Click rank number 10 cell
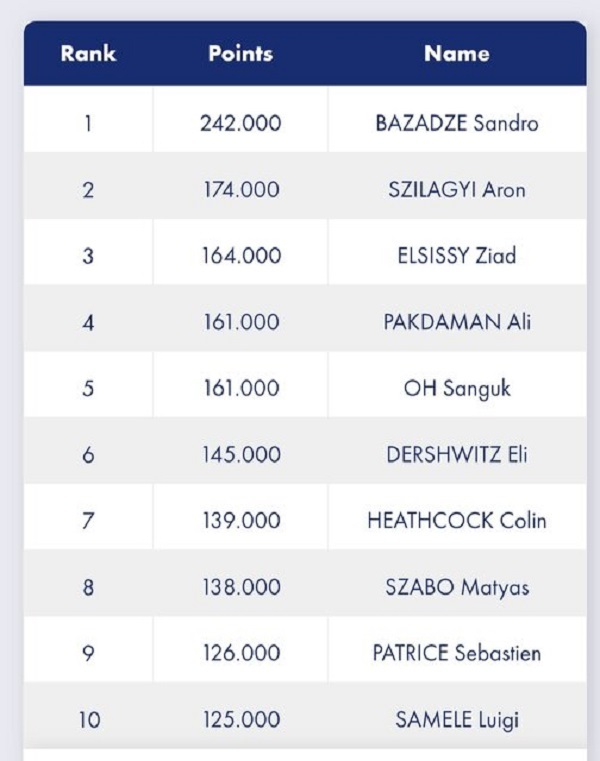The width and height of the screenshot is (600, 761). click(88, 719)
